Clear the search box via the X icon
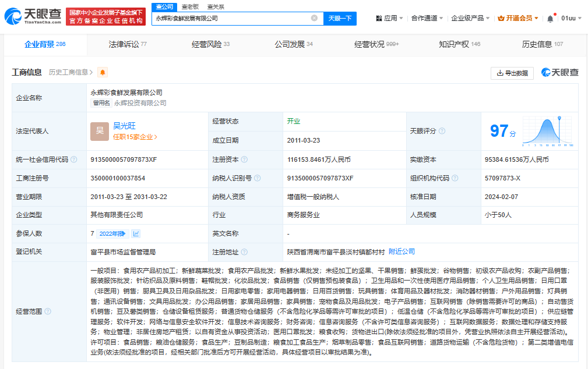The height and width of the screenshot is (369, 588). (x=314, y=18)
